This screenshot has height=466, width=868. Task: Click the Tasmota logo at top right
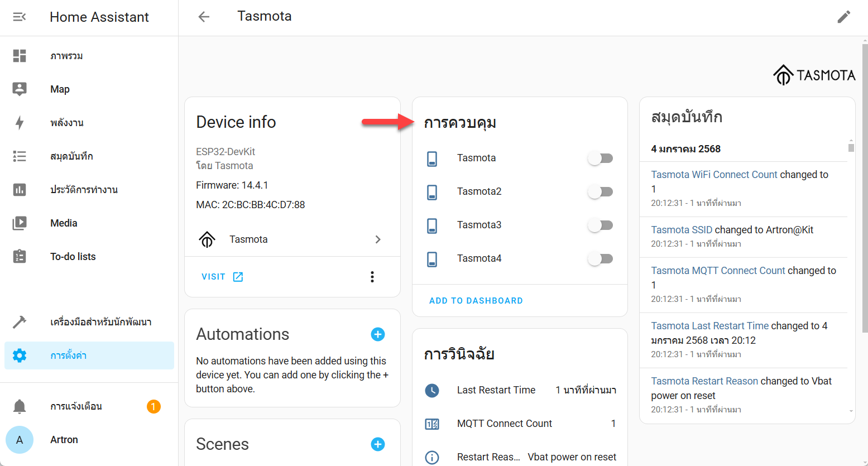click(x=814, y=75)
